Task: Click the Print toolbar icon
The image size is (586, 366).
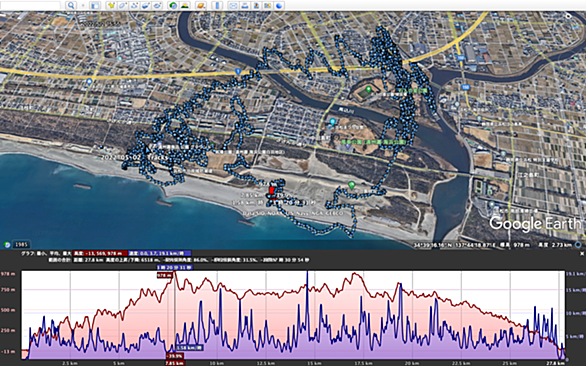Action: pos(245,5)
